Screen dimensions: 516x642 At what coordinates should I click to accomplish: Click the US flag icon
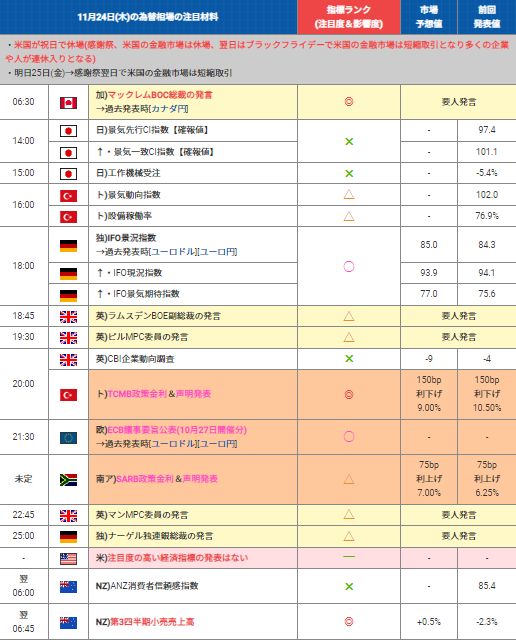point(68,558)
